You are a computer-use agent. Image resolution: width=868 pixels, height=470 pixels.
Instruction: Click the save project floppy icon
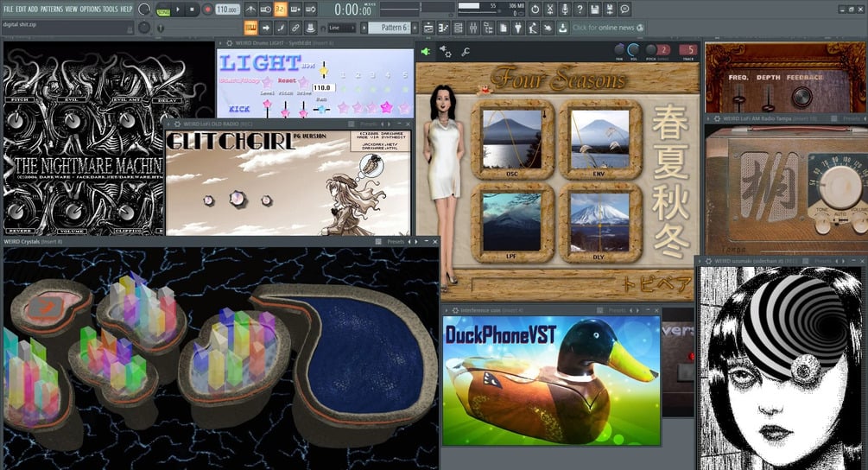point(594,10)
